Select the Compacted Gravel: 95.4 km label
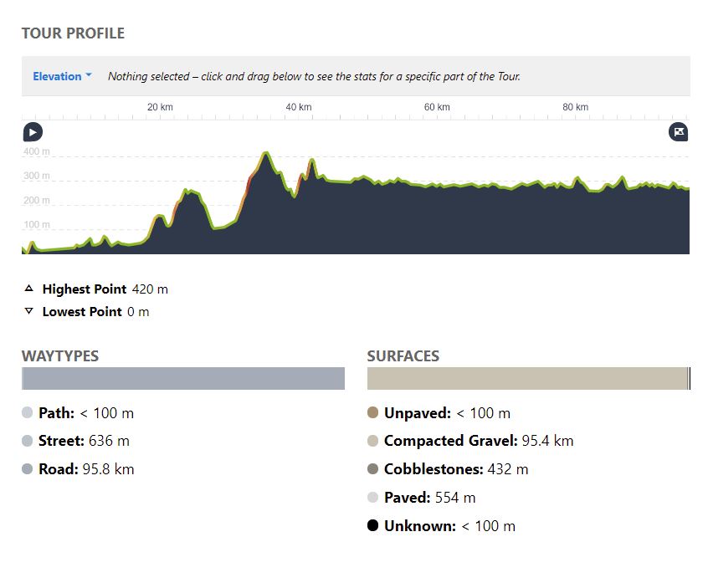 479,441
